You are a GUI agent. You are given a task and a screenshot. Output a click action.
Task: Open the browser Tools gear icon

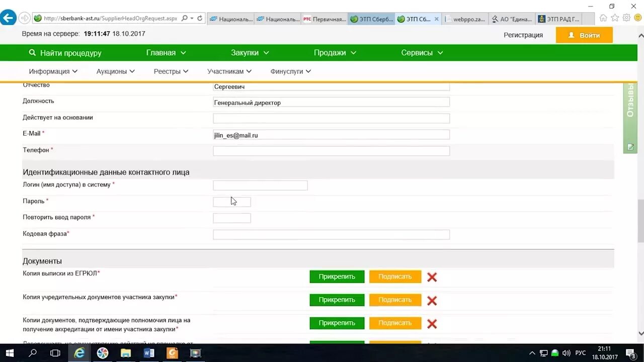(x=626, y=18)
